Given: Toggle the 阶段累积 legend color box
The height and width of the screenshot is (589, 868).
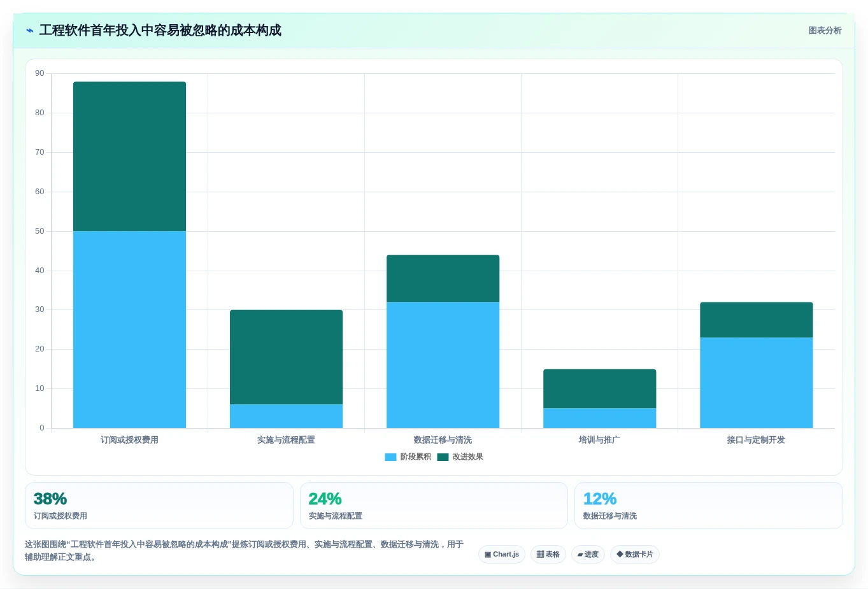Looking at the screenshot, I should point(390,457).
